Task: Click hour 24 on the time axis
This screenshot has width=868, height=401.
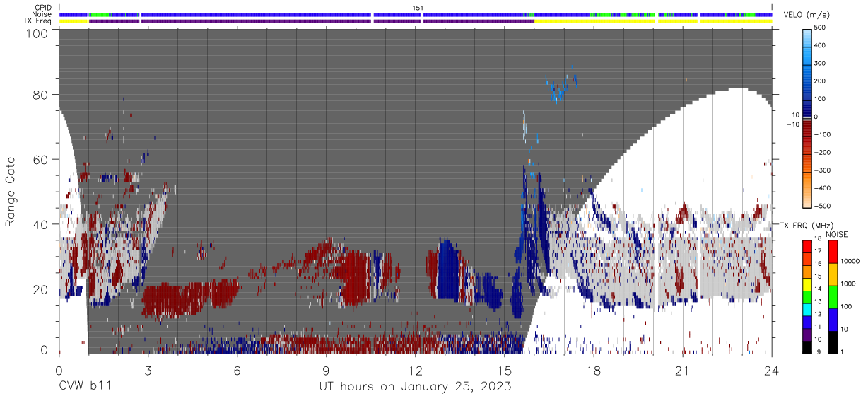Action: 771,370
